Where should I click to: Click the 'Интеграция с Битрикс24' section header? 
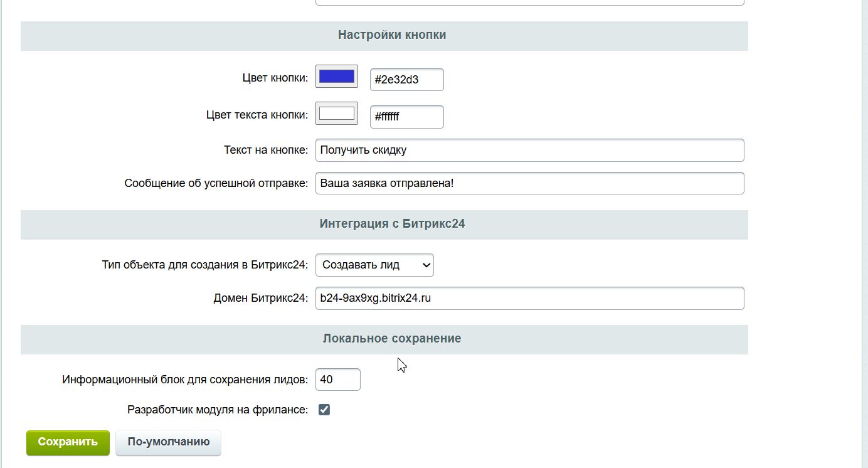(392, 224)
